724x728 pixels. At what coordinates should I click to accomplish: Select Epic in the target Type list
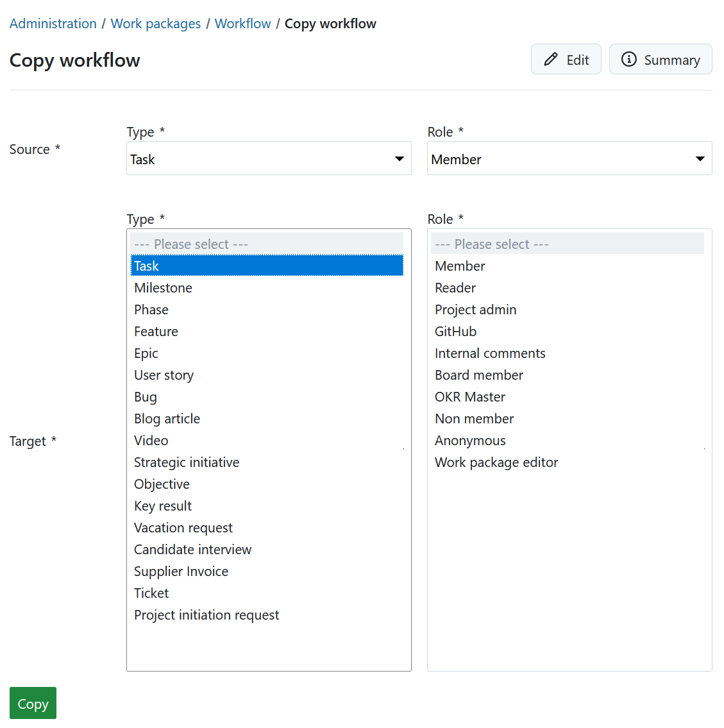(146, 353)
